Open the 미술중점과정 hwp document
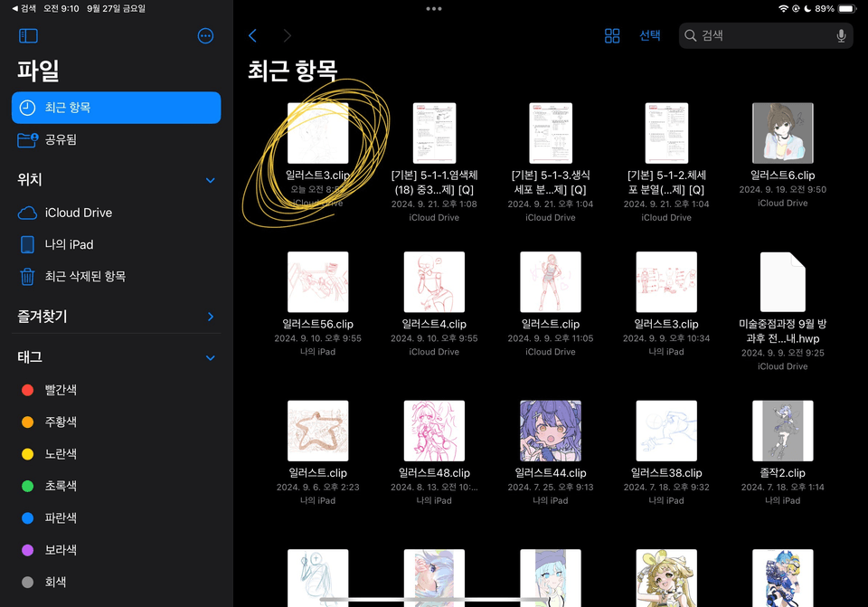868x607 pixels. [782, 281]
